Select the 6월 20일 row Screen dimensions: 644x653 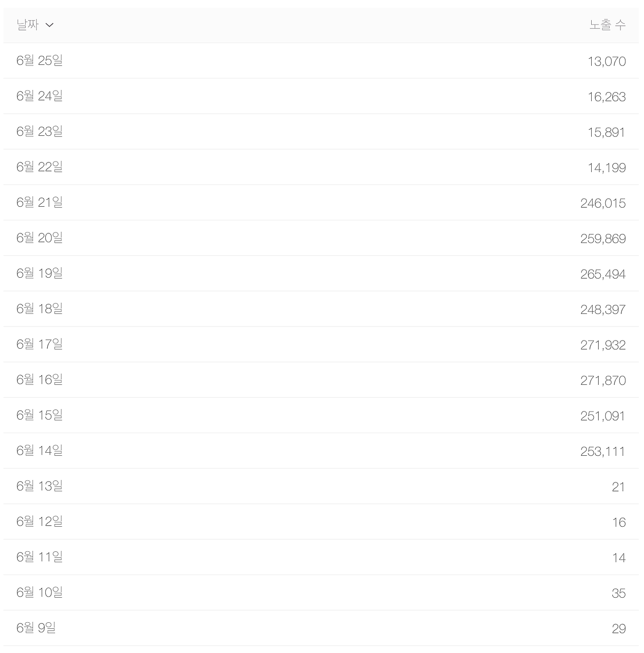tap(321, 238)
